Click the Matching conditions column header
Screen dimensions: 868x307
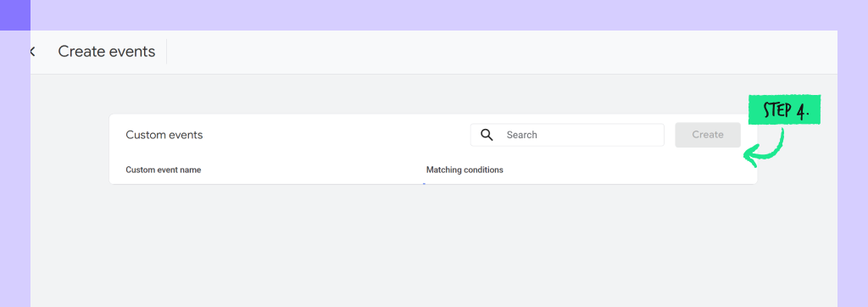click(x=465, y=170)
